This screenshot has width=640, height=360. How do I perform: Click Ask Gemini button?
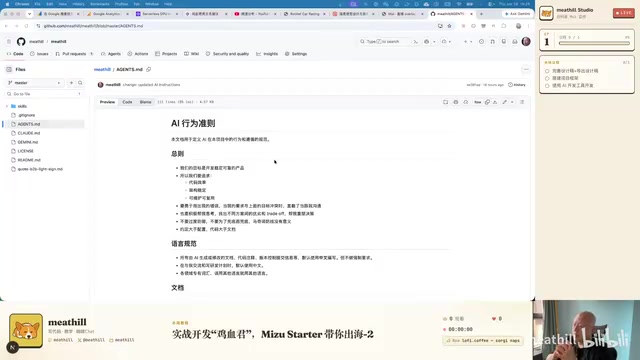click(x=517, y=13)
